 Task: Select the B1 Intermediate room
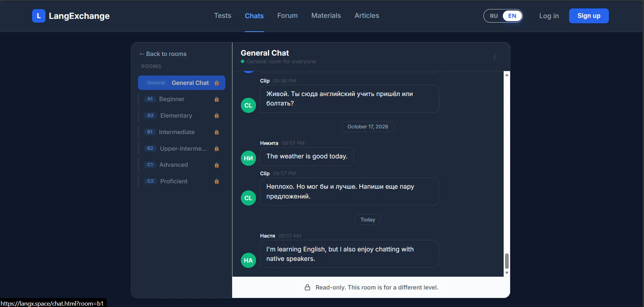click(181, 132)
